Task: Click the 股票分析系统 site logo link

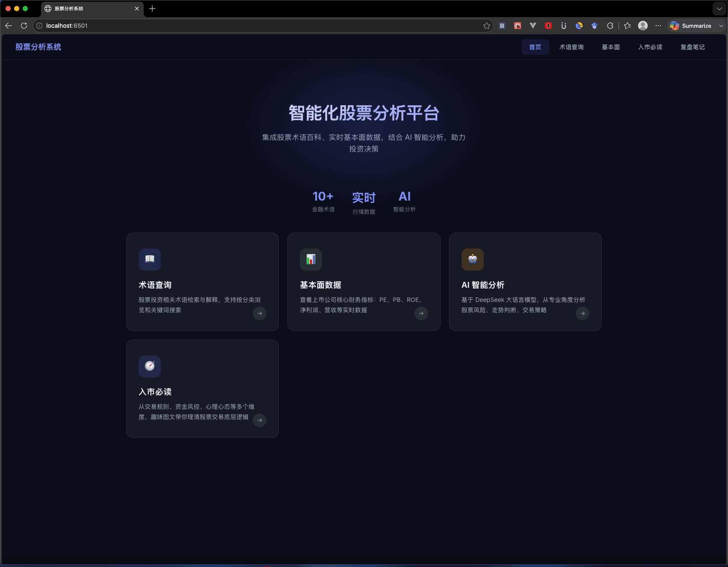Action: click(38, 47)
